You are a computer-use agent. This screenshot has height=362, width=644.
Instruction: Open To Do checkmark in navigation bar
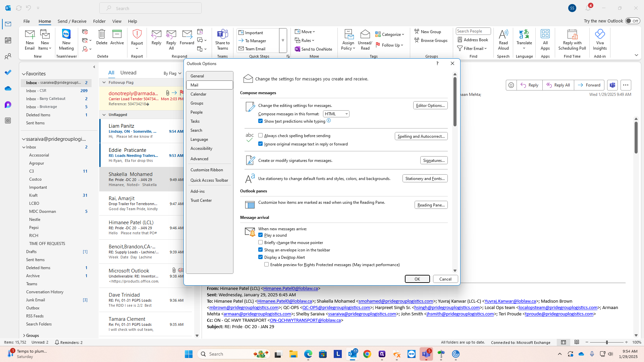8,72
